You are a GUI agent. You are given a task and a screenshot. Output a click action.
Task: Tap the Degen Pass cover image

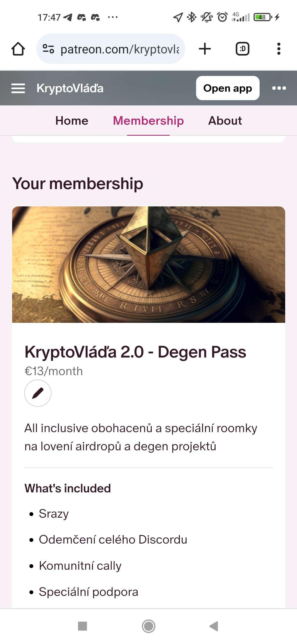(148, 264)
